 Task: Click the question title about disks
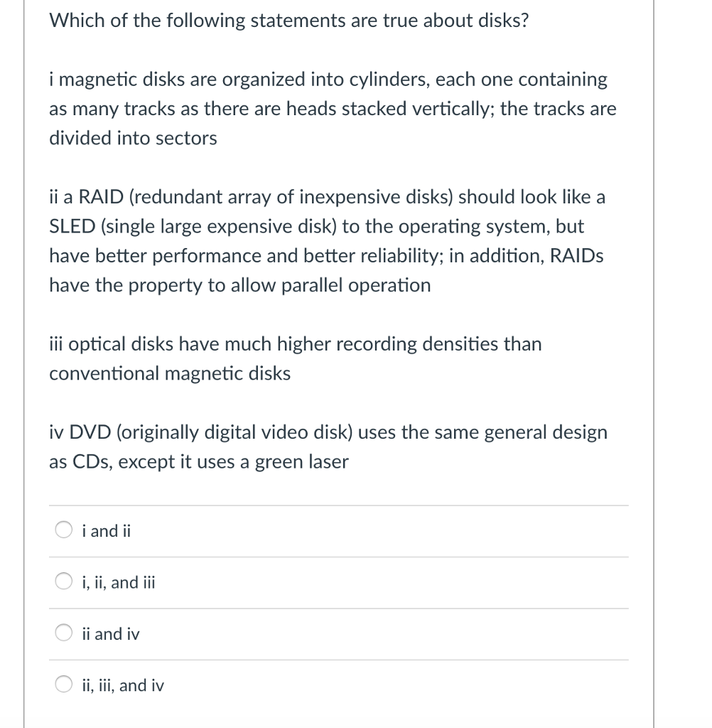click(287, 21)
